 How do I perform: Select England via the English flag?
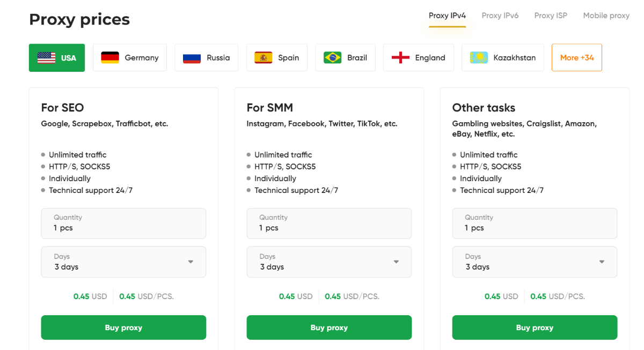[418, 57]
